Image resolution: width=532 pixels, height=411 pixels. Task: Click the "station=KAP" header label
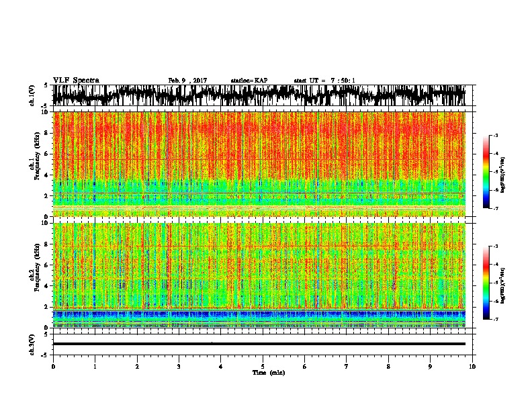coord(249,81)
